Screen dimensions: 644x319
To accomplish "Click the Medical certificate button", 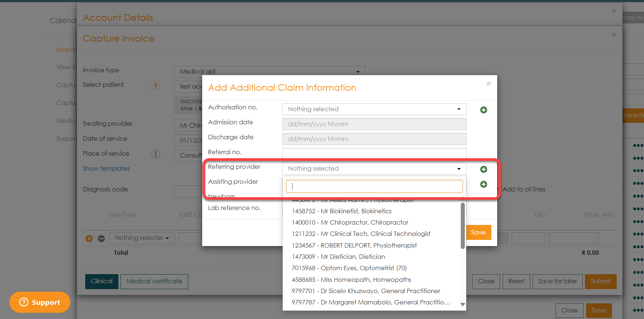I will (x=154, y=281).
